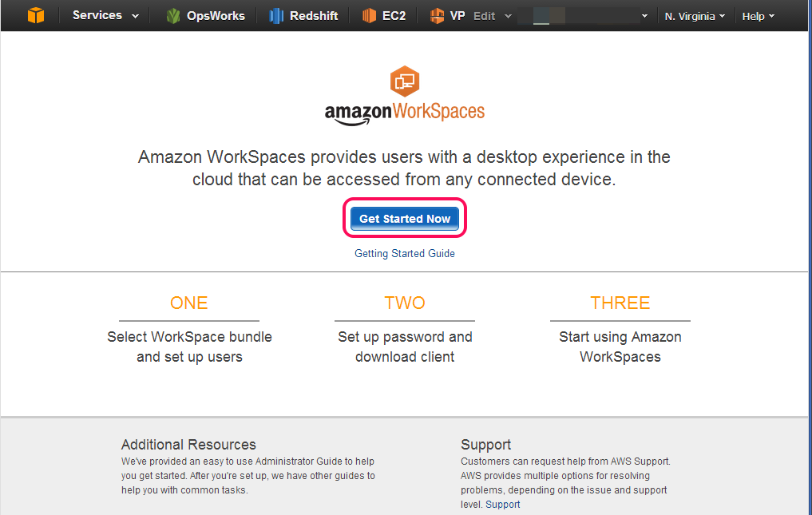Open EC2 via its orange icon

369,16
